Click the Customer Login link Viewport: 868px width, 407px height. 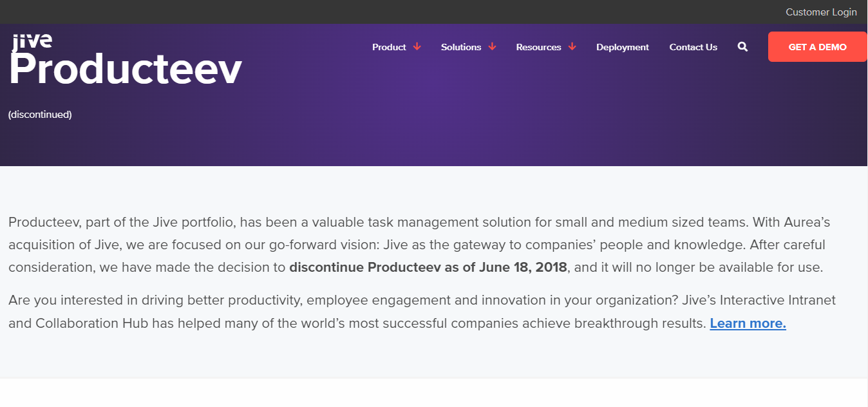click(x=821, y=12)
